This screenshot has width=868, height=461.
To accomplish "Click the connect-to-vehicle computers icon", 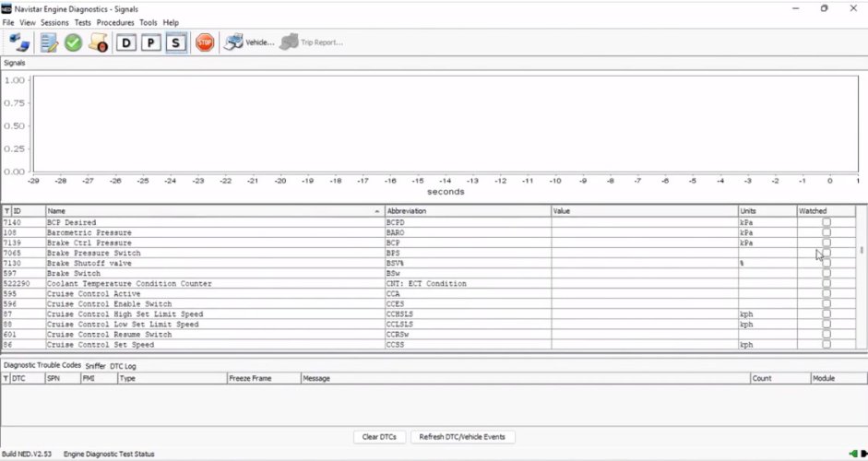I will click(x=19, y=42).
